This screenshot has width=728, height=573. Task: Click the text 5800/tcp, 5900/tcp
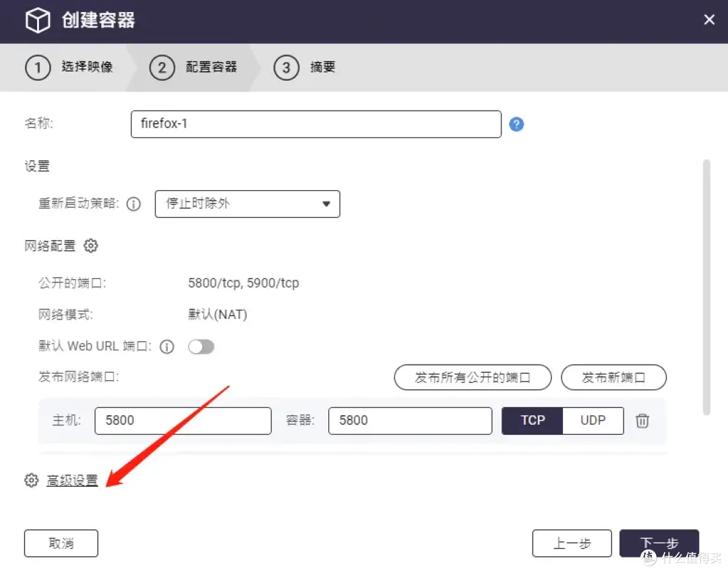tap(243, 283)
